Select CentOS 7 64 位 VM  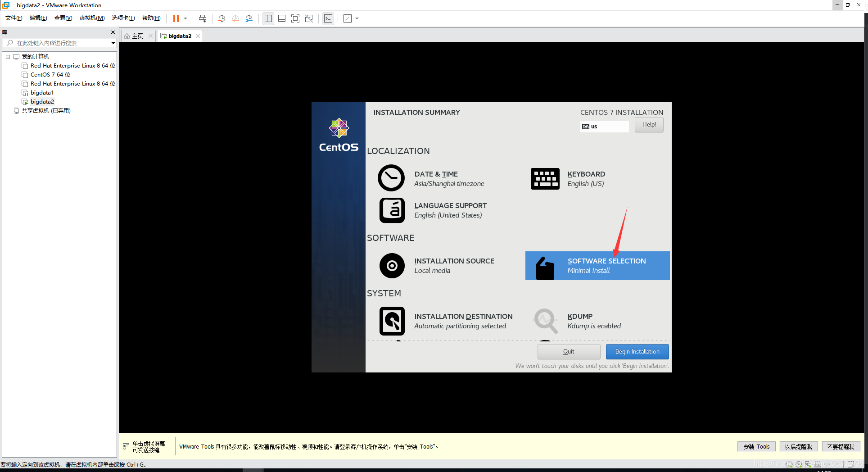[x=50, y=75]
